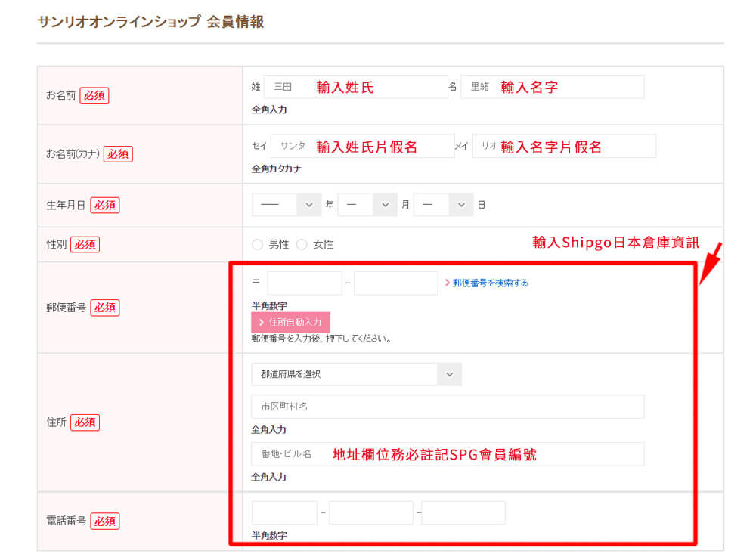
Task: Expand the 都道府県を選択 prefecture dropdown
Action: click(x=356, y=374)
